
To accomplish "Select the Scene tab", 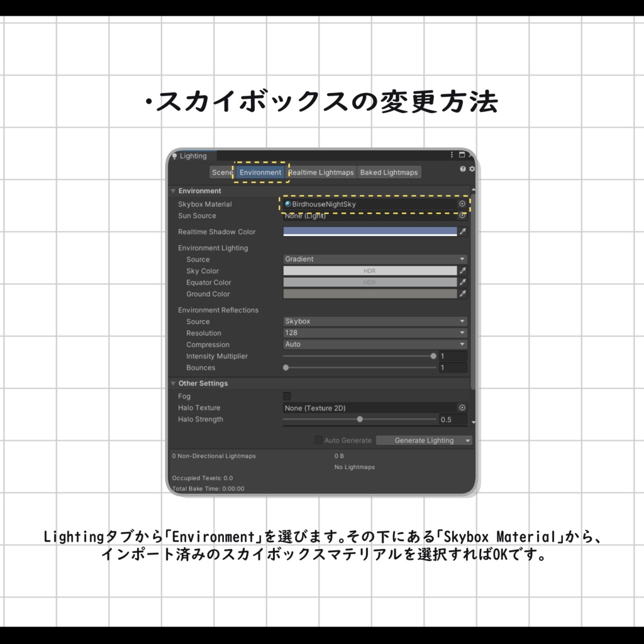I will [x=222, y=172].
